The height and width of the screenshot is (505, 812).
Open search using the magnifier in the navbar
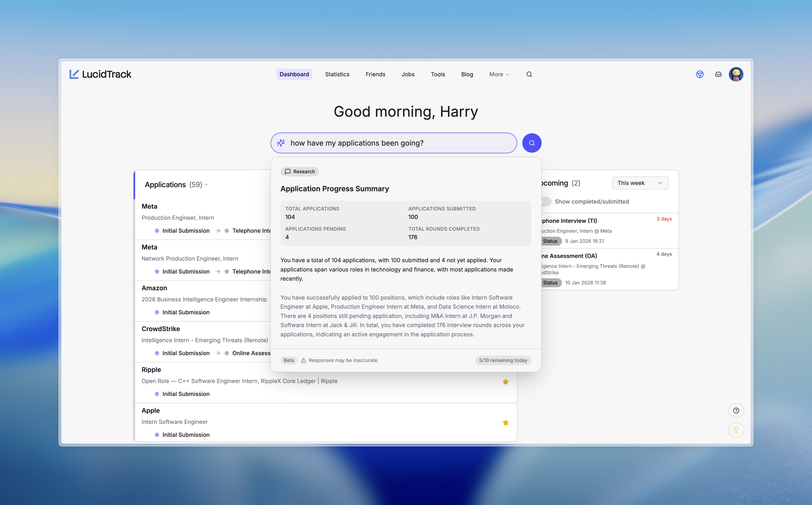(529, 74)
